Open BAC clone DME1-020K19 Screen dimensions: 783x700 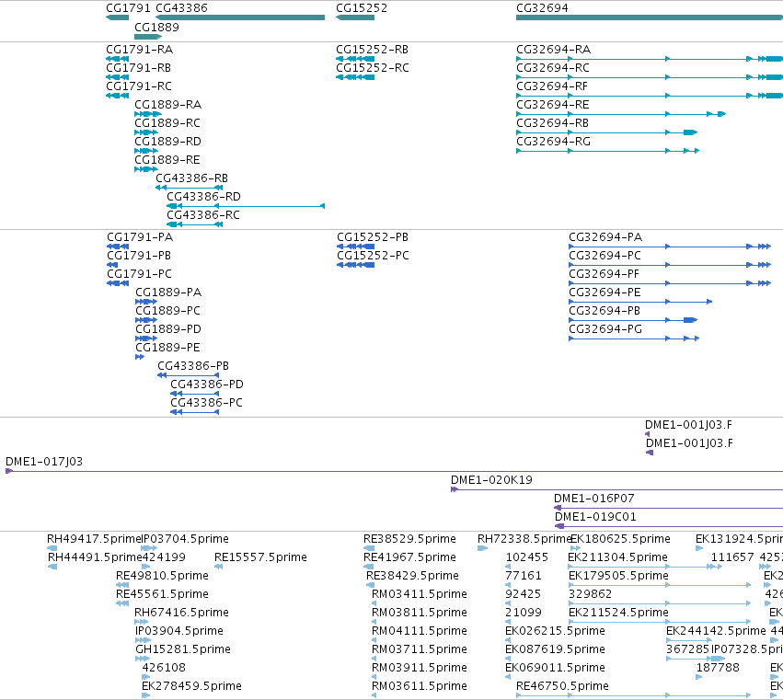(491, 480)
